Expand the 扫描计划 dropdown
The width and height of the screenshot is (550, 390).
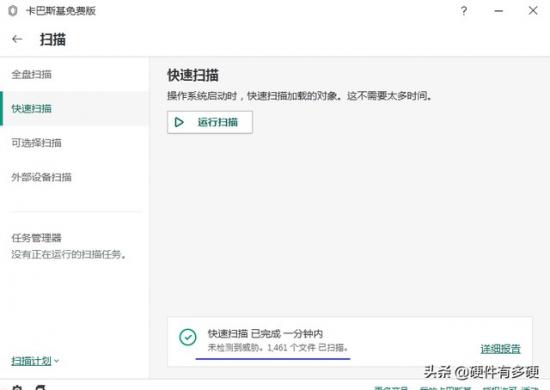(x=35, y=361)
